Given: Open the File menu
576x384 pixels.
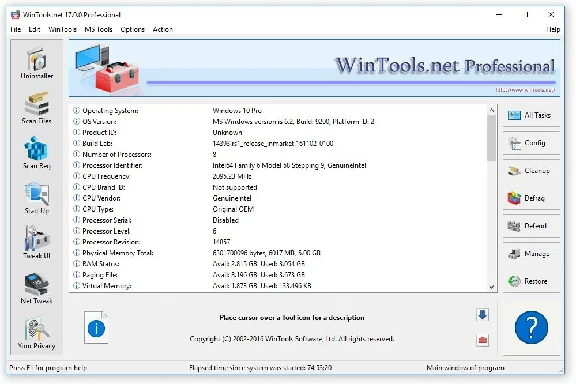Looking at the screenshot, I should click(15, 29).
